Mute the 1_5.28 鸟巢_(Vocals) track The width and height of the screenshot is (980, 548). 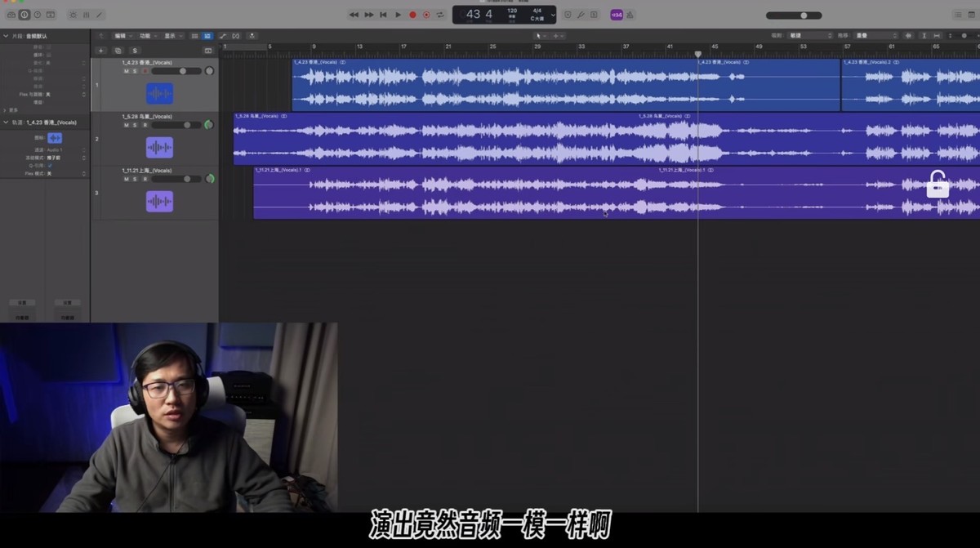[x=126, y=125]
